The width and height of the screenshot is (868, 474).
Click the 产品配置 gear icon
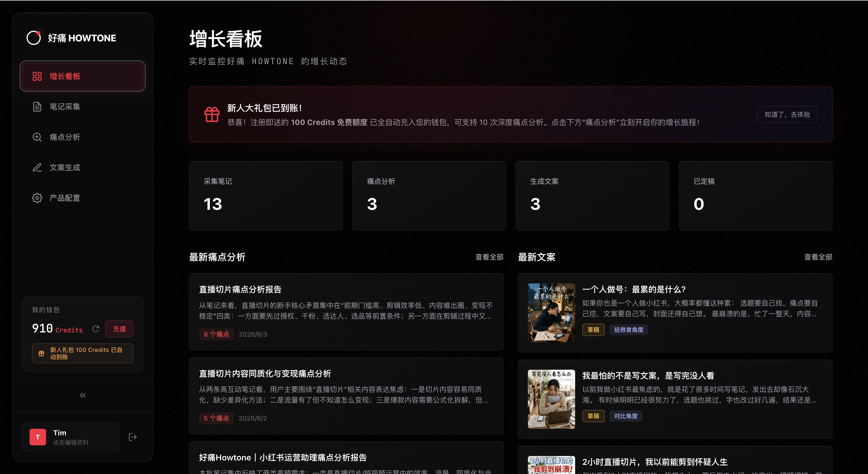[37, 198]
